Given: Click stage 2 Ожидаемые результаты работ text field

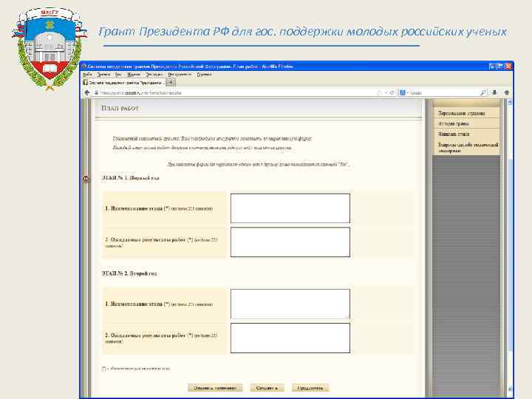Looking at the screenshot, I should 290,338.
